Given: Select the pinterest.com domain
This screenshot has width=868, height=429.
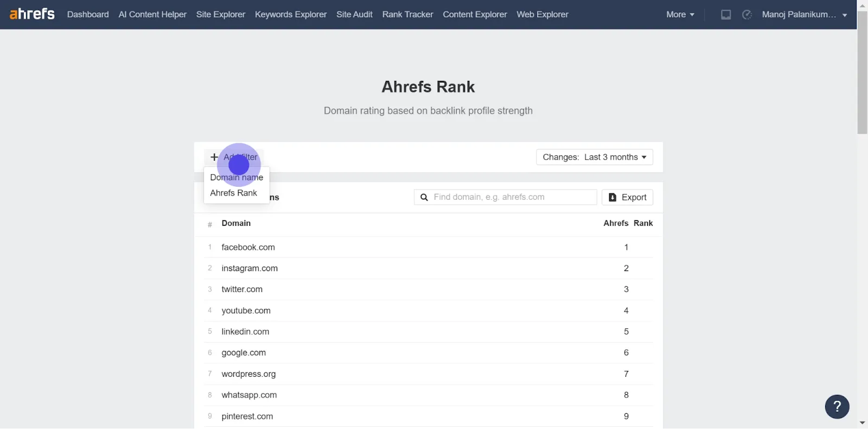Looking at the screenshot, I should click(247, 417).
